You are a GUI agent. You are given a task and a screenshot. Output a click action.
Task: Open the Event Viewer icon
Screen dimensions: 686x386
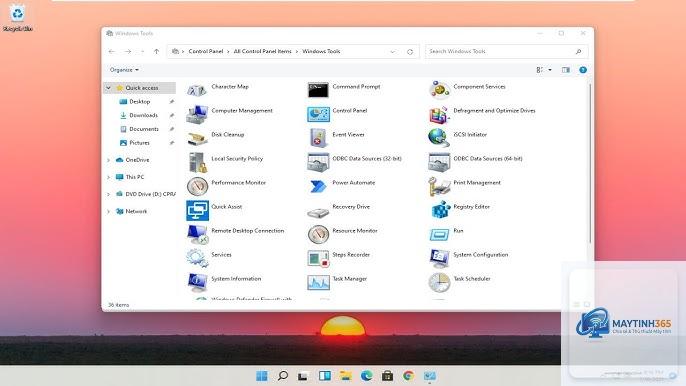pyautogui.click(x=318, y=138)
